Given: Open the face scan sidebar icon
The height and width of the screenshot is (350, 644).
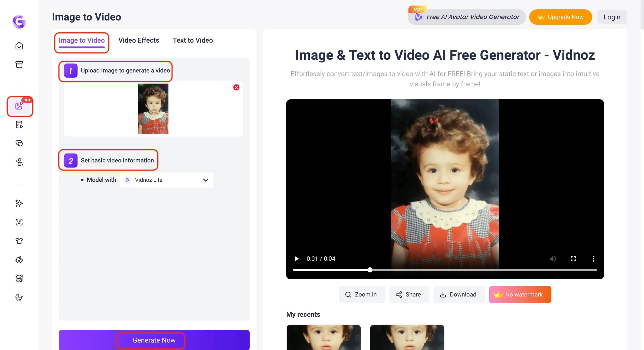Looking at the screenshot, I should point(19,222).
